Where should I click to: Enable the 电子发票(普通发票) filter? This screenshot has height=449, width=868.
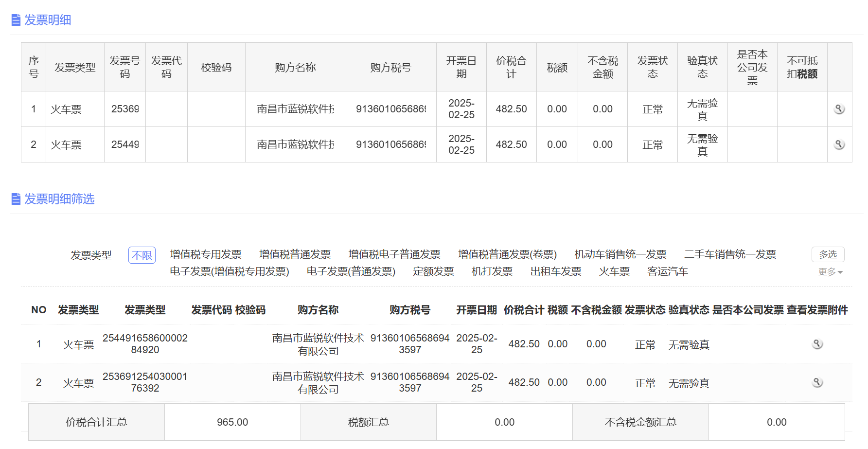(351, 271)
